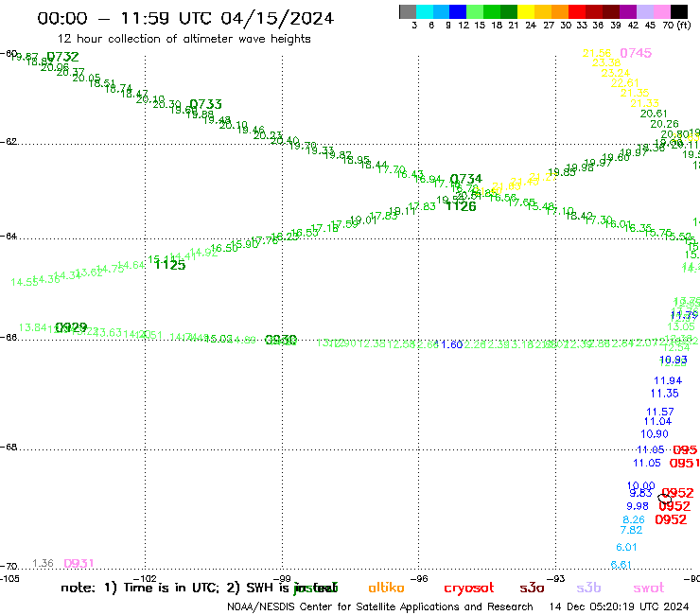700x615 pixels.
Task: Click the gray 1.36 wave height
Action: coord(43,563)
